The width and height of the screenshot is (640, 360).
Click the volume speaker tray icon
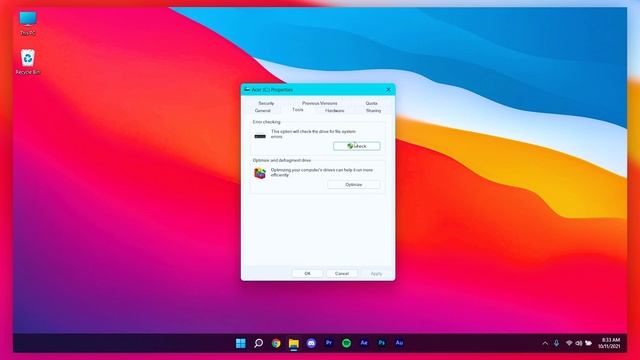click(x=578, y=343)
